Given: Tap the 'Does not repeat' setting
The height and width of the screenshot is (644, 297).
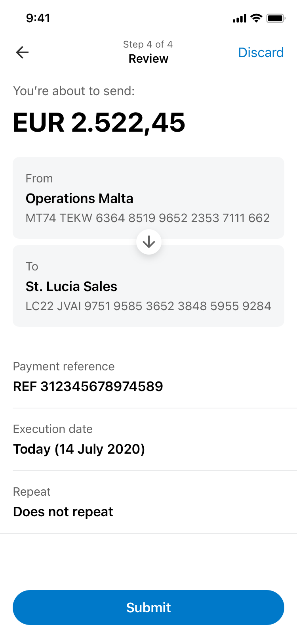Looking at the screenshot, I should coord(63,512).
